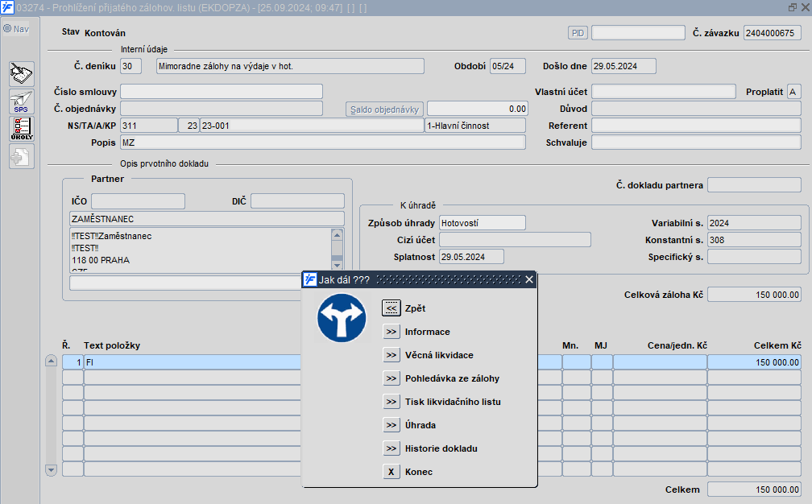Close the Jak dál ??? dialog
This screenshot has width=812, height=504.
click(x=528, y=279)
